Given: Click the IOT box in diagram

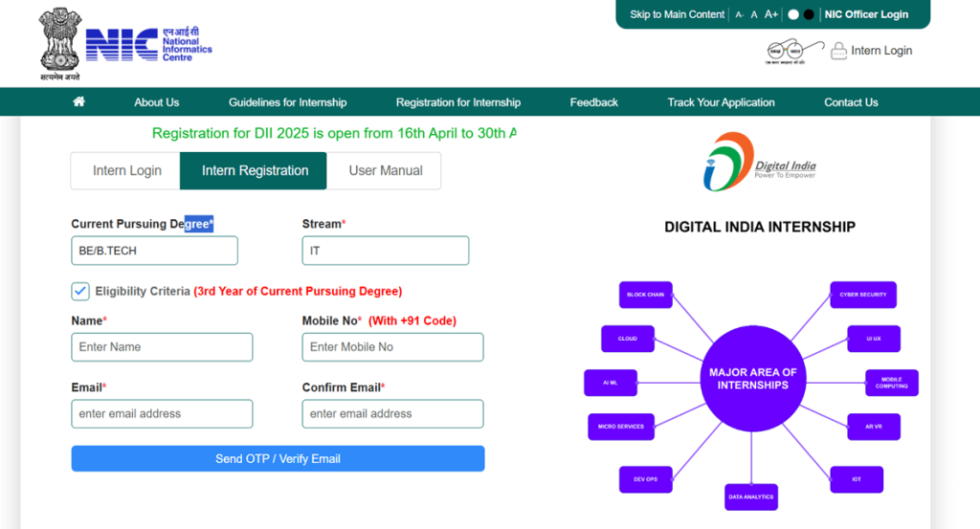Looking at the screenshot, I should point(857,479).
